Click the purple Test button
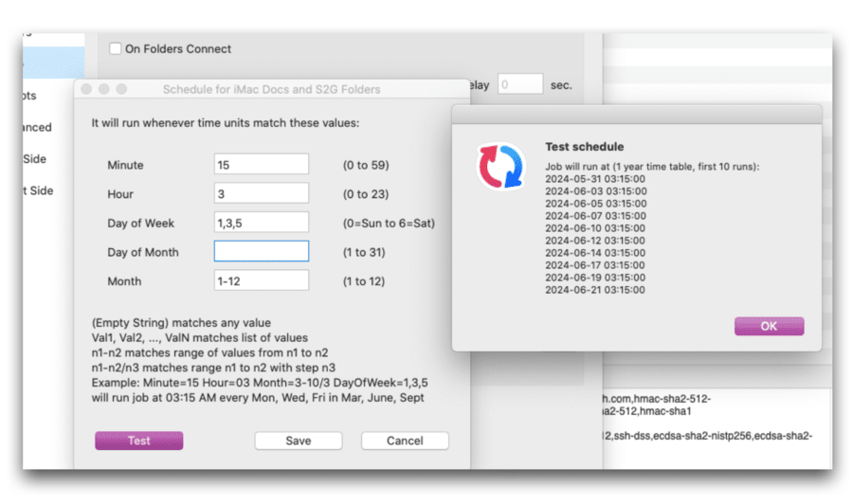Image resolution: width=853 pixels, height=504 pixels. [x=138, y=441]
